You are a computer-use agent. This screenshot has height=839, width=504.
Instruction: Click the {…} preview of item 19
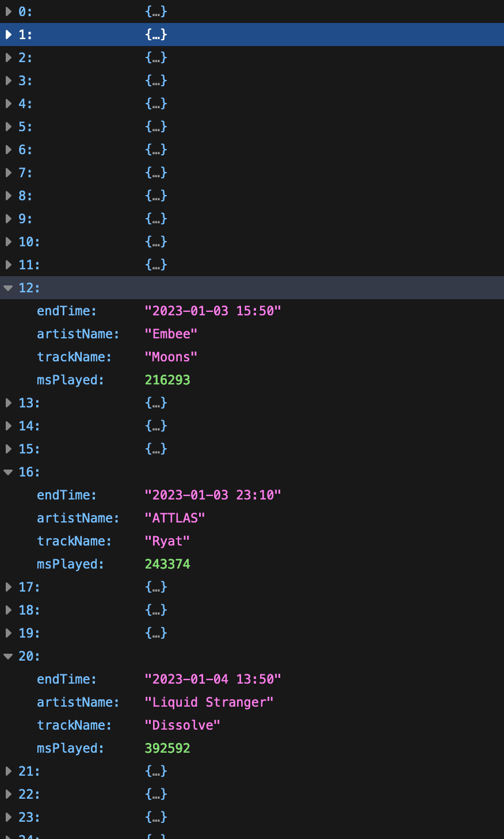point(156,633)
